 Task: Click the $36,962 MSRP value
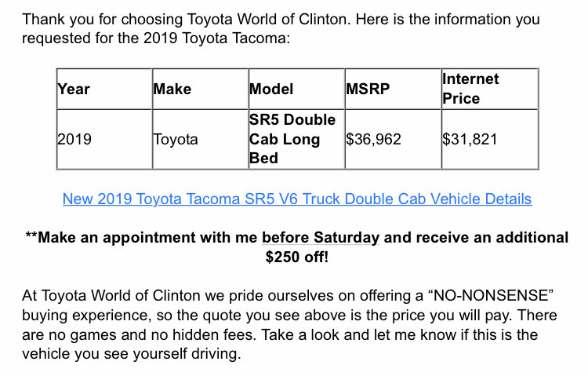pyautogui.click(x=373, y=140)
